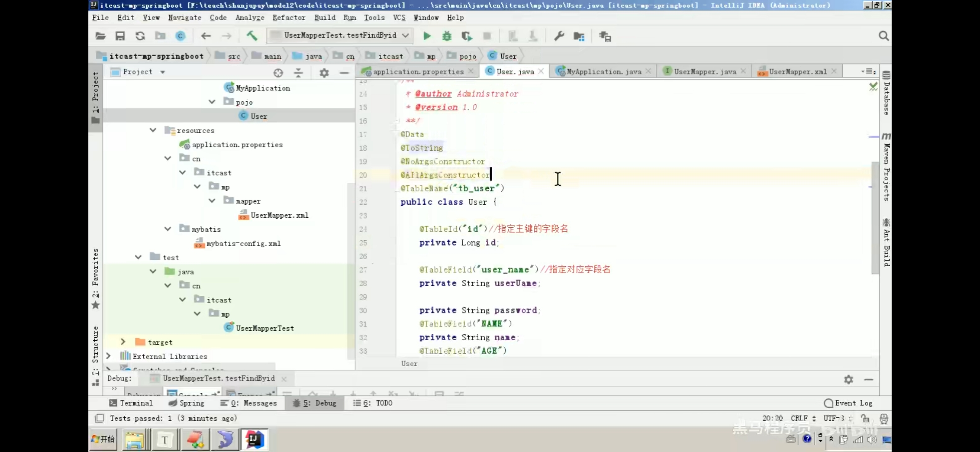Image resolution: width=980 pixels, height=452 pixels.
Task: Click the wrench Settings icon in toolbar
Action: 559,36
